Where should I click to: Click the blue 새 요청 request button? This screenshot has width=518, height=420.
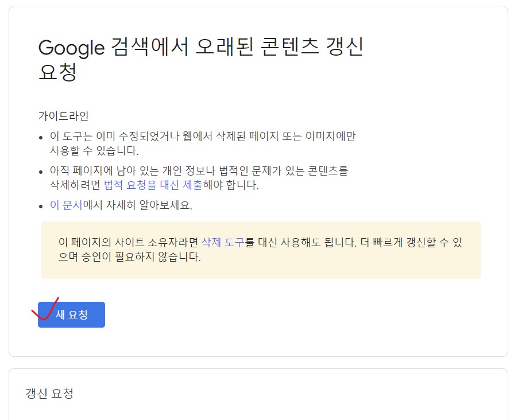tap(71, 314)
